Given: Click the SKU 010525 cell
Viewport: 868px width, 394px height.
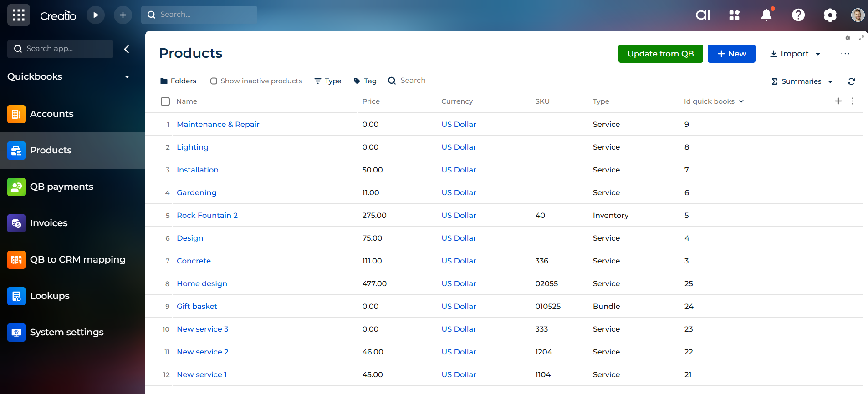Looking at the screenshot, I should [x=548, y=306].
